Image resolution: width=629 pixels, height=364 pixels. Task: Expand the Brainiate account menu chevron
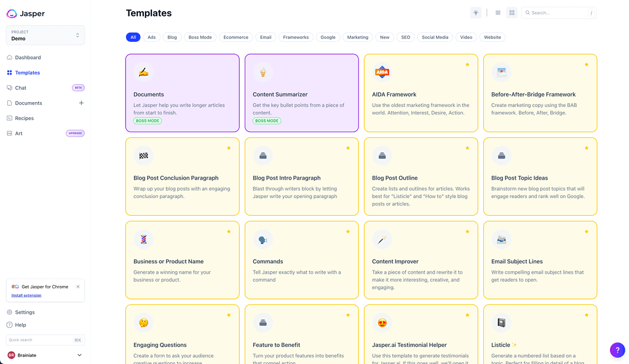tap(79, 355)
